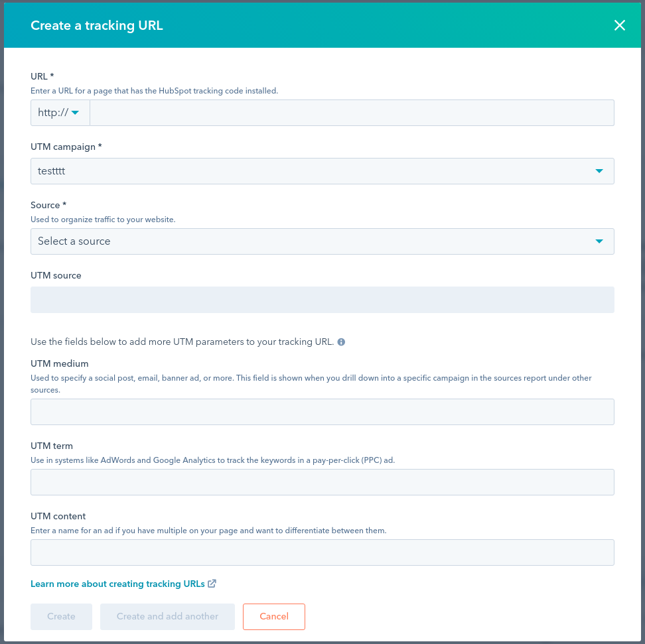The image size is (645, 644).
Task: Click the Cancel button
Action: [273, 616]
